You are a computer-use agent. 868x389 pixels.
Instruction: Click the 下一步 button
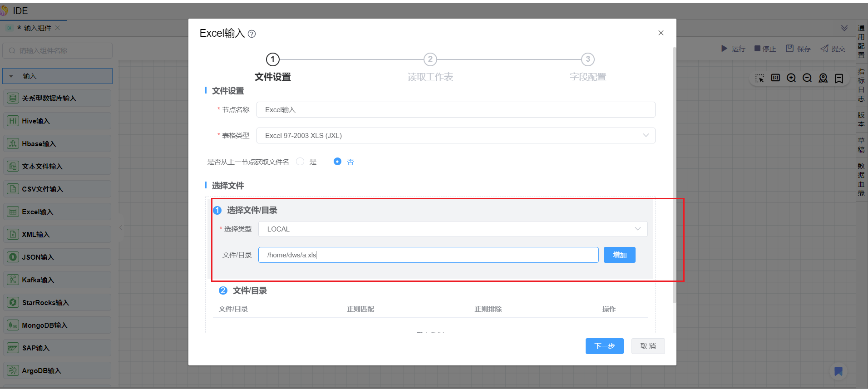[x=604, y=346]
